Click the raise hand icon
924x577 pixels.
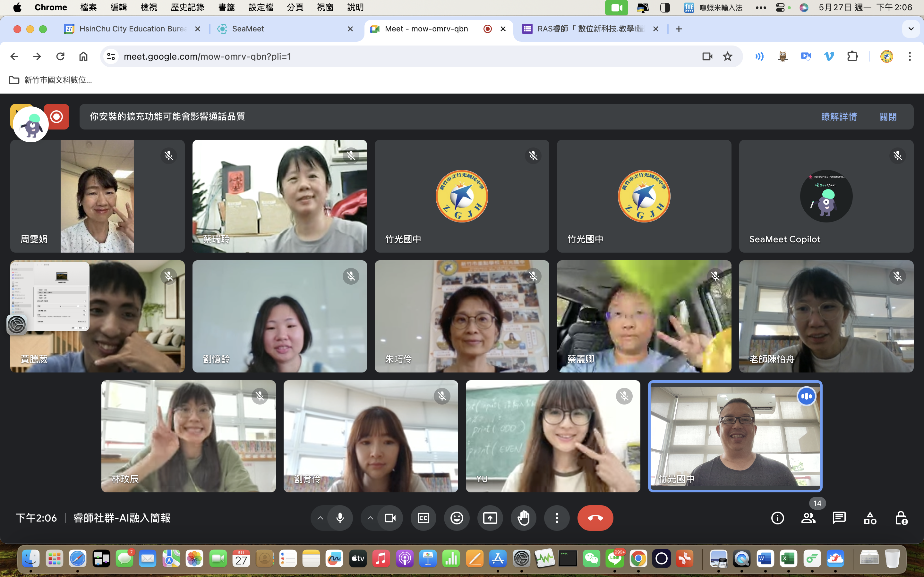tap(524, 518)
